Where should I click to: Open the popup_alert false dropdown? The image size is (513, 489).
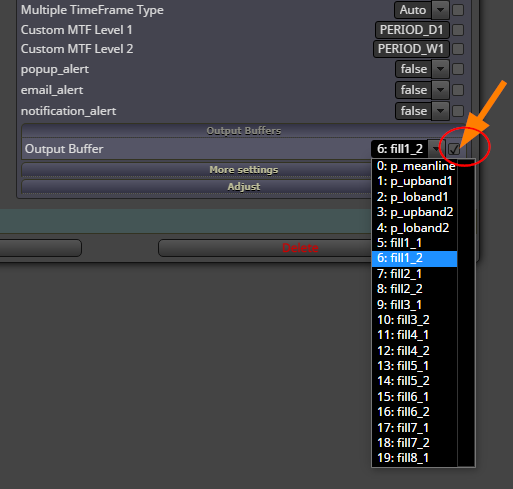click(x=440, y=69)
